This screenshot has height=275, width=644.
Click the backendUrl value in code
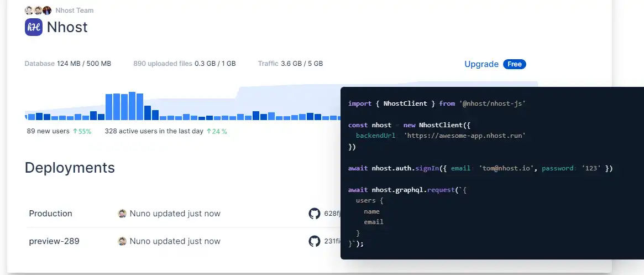(465, 136)
